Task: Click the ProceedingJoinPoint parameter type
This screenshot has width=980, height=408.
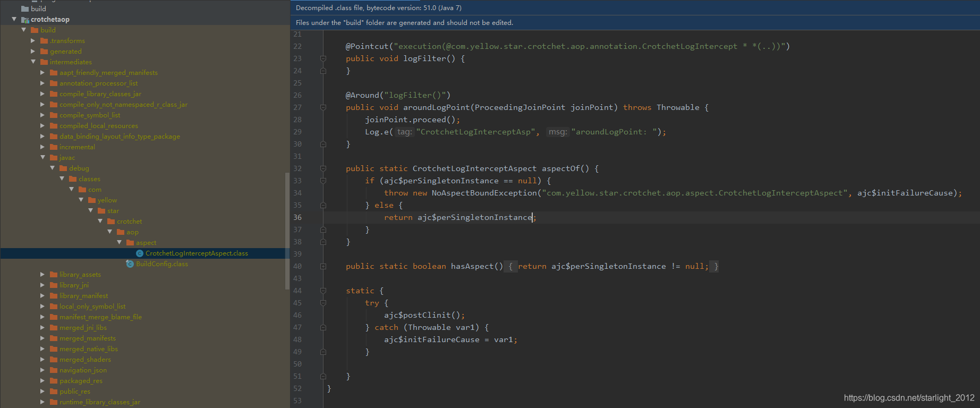Action: tap(520, 107)
